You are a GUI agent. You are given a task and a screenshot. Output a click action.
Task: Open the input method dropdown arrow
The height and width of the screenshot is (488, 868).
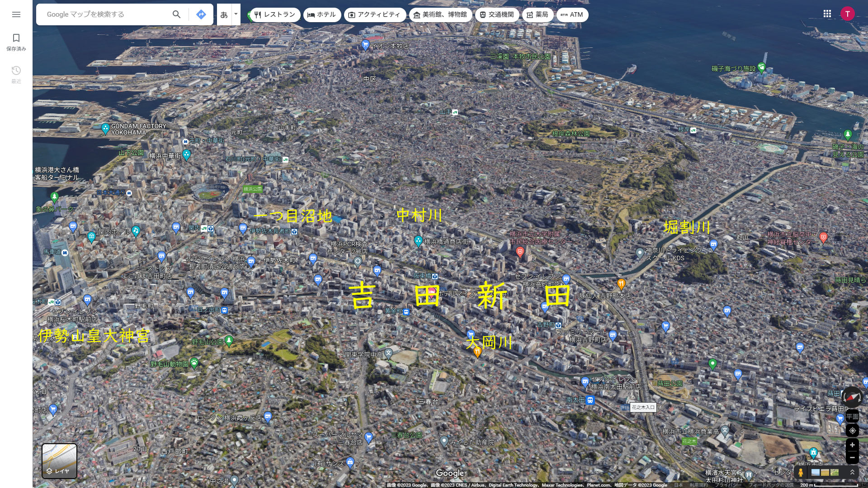pos(236,14)
